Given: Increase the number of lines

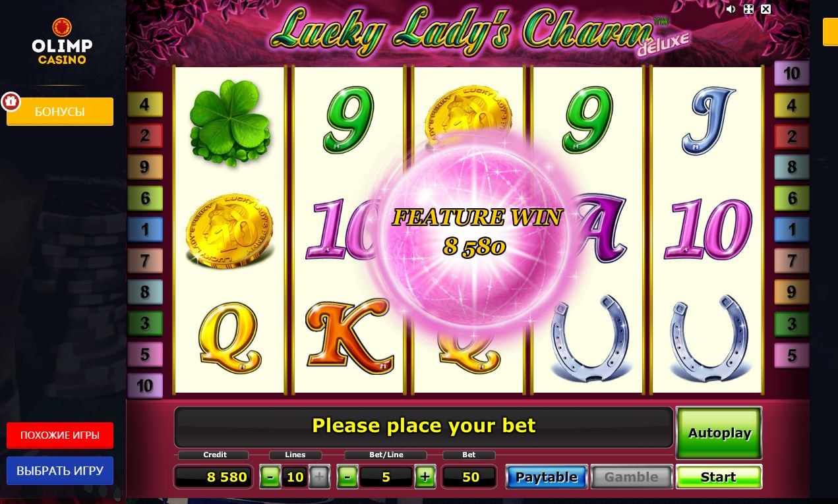Looking at the screenshot, I should point(319,476).
